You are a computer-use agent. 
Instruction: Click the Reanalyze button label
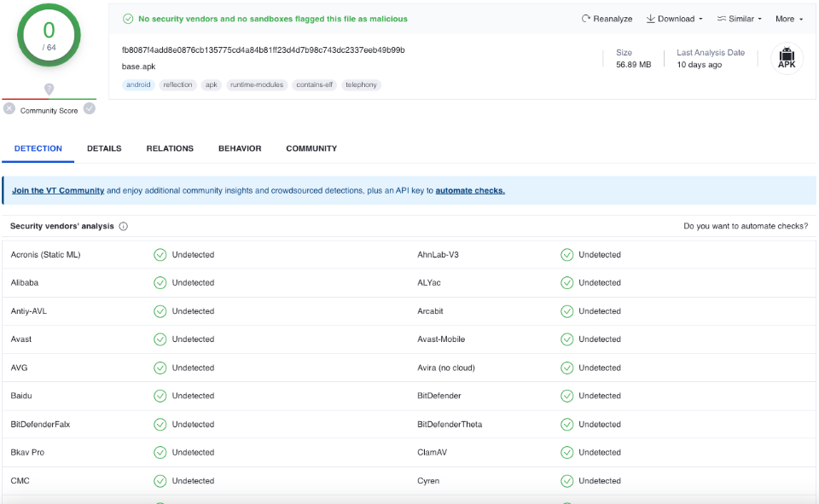[x=613, y=19]
